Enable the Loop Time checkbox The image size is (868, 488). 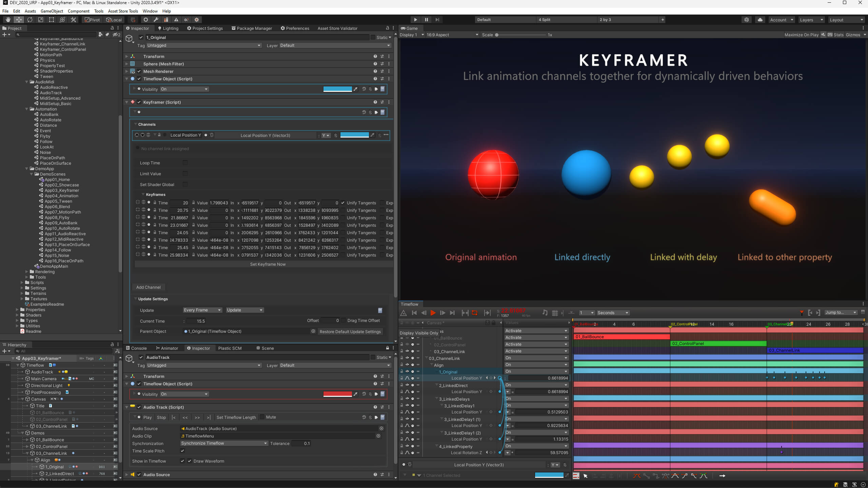click(x=185, y=163)
